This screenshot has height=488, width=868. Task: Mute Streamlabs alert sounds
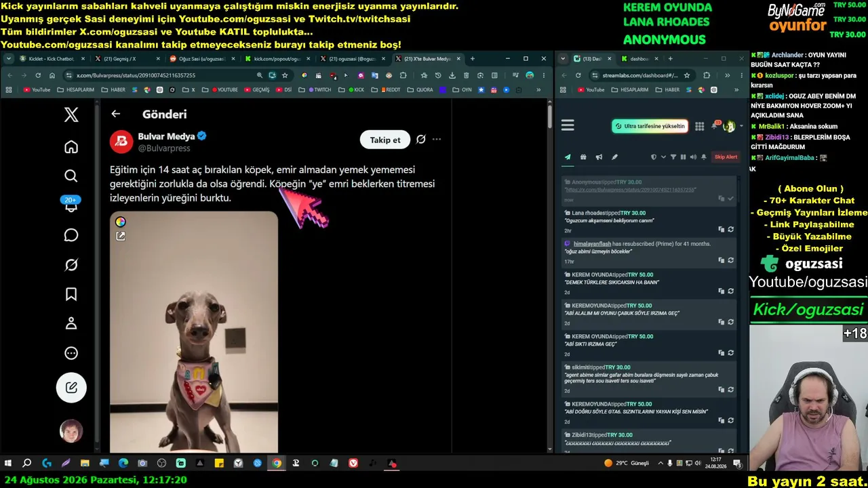coord(693,157)
